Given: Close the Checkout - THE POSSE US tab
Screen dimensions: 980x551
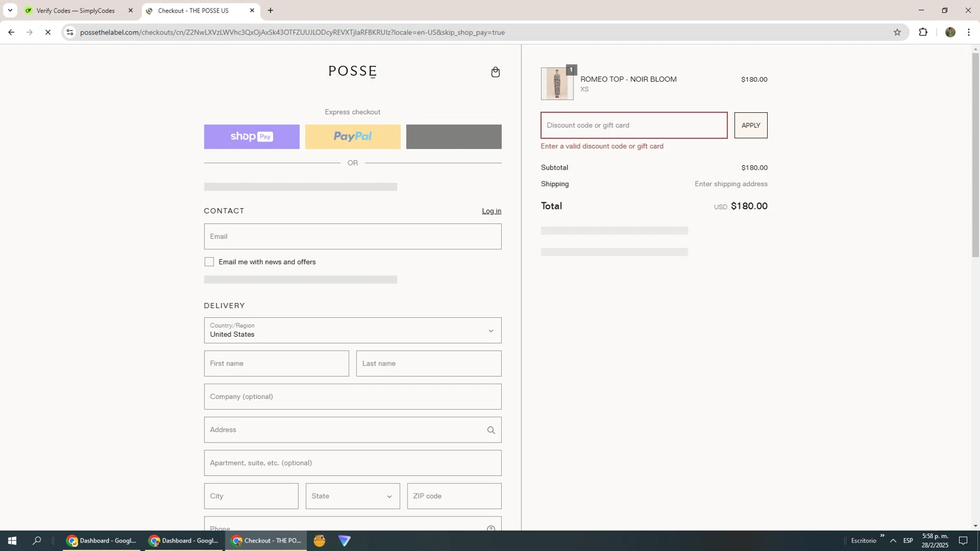Looking at the screenshot, I should [252, 10].
